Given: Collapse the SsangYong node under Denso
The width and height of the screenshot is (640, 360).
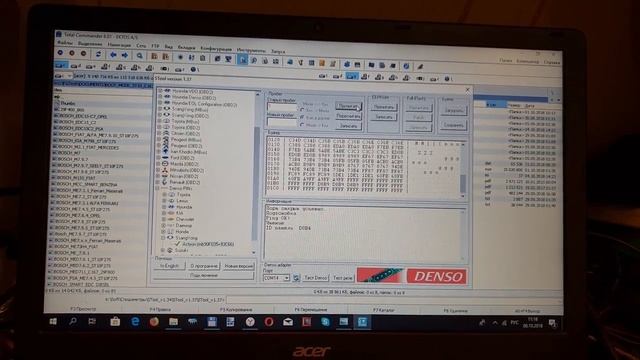Looking at the screenshot, I should tap(164, 238).
